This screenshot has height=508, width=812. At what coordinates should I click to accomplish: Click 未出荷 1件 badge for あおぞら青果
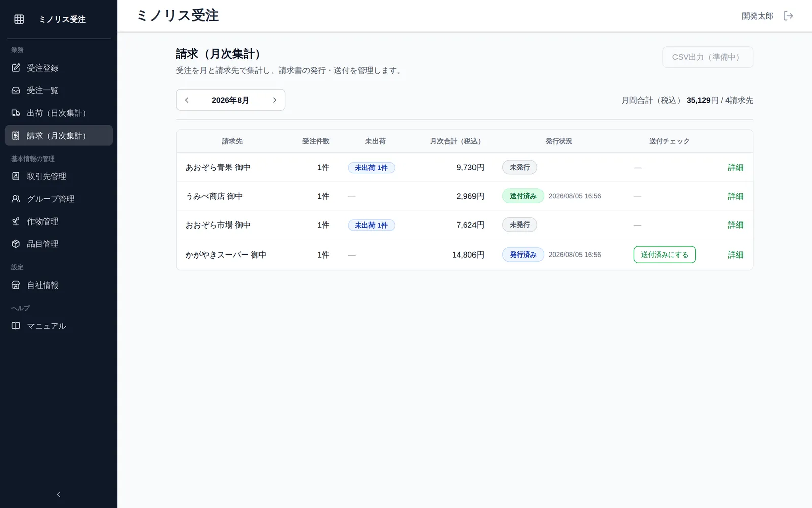pos(371,168)
